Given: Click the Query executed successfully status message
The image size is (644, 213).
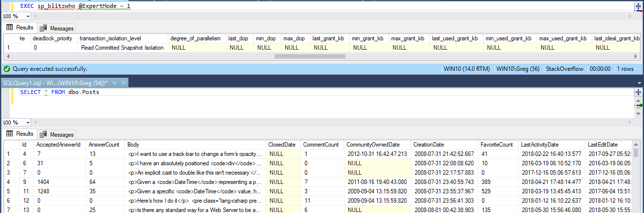Looking at the screenshot, I should pos(50,69).
